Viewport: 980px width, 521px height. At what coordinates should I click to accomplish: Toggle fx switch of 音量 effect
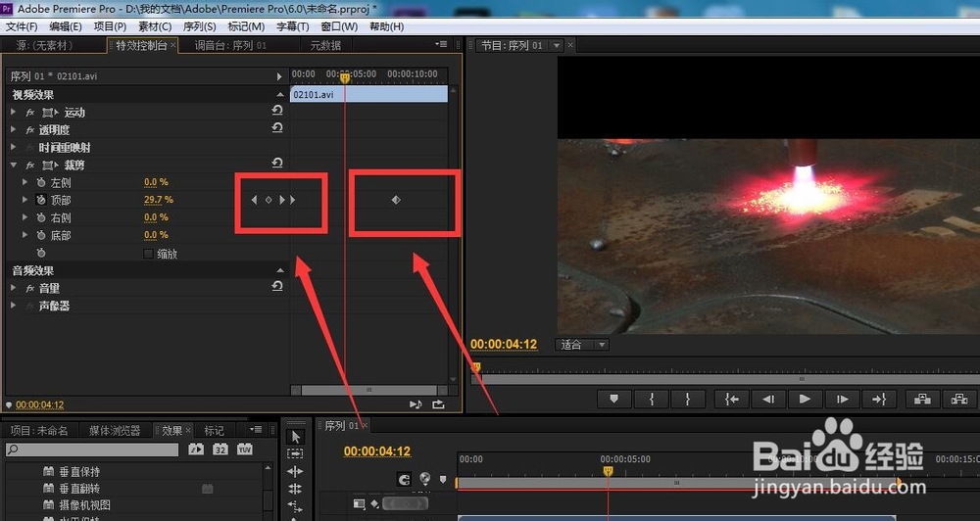[30, 288]
